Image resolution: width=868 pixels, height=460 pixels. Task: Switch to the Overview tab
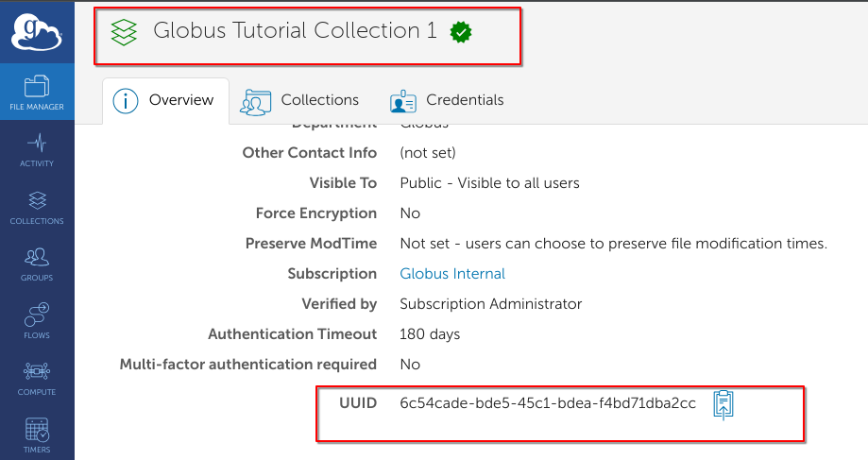tap(166, 100)
